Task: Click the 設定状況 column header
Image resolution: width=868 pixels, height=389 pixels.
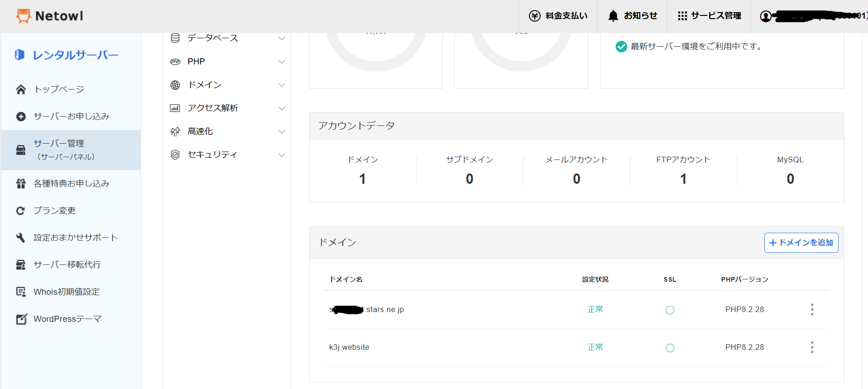Action: (x=595, y=279)
